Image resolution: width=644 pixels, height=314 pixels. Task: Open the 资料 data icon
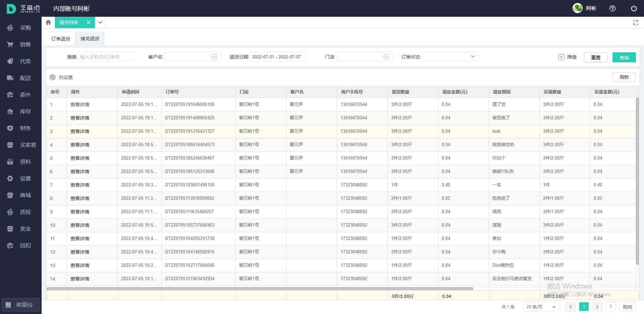click(x=10, y=162)
